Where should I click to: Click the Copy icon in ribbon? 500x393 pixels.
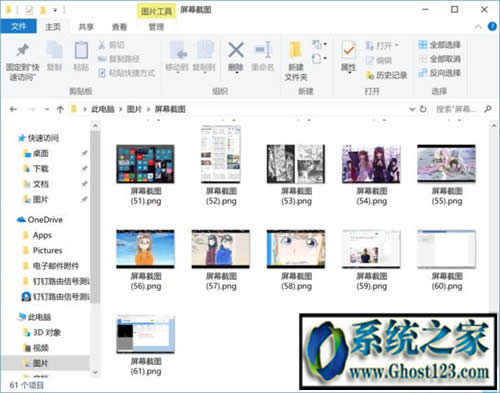coord(54,50)
